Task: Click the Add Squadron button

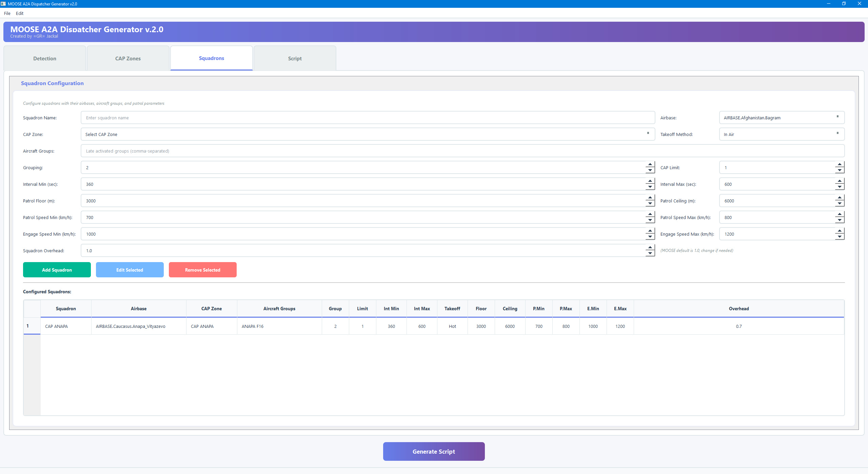Action: coord(57,270)
